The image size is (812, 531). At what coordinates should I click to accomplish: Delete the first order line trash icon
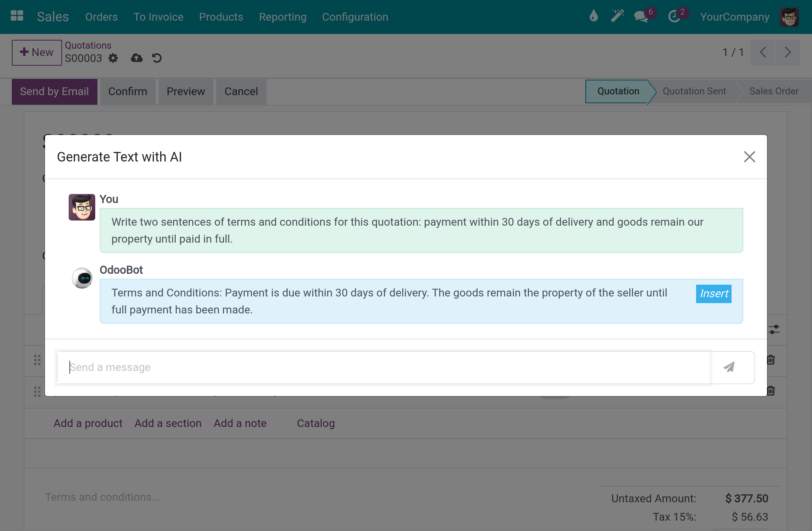771,360
